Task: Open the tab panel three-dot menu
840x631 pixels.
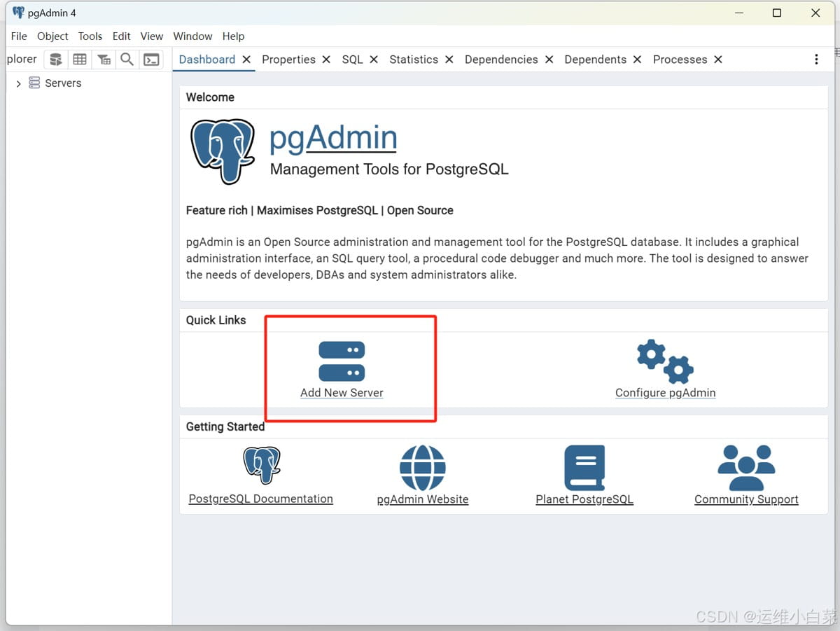Action: (x=816, y=60)
